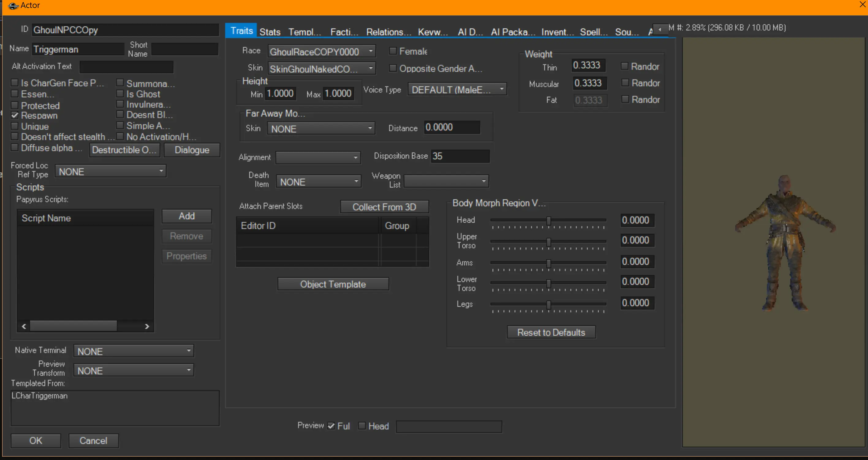Viewport: 868px width, 460px height.
Task: Click the ghoul 3D preview model
Action: 786,242
